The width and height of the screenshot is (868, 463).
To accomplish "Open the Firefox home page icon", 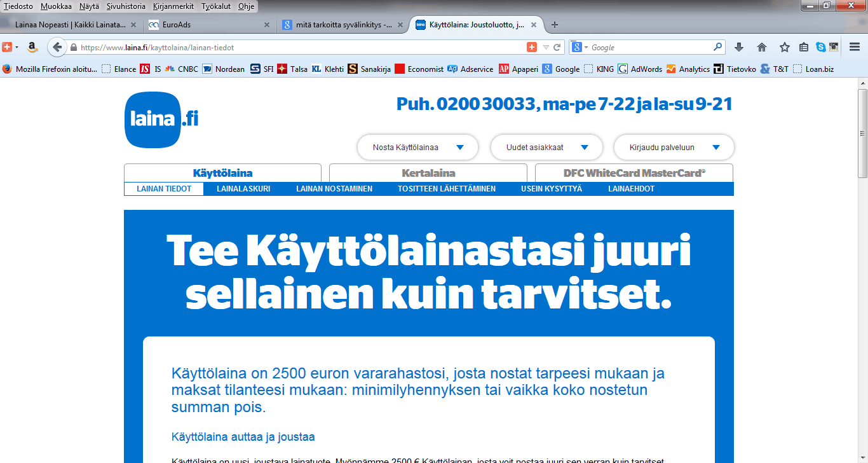I will coord(762,48).
